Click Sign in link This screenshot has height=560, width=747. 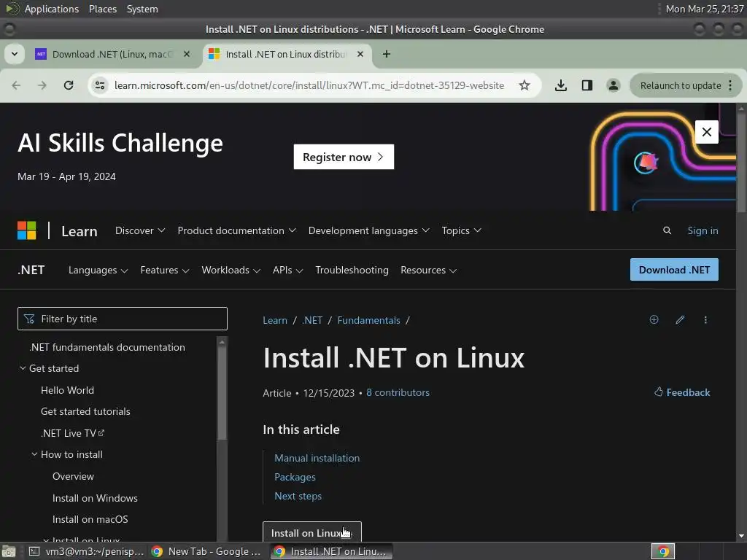tap(703, 230)
